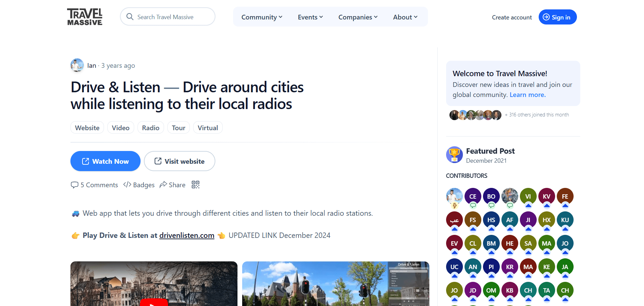Click the Search Travel Massive field
This screenshot has width=644, height=306.
(168, 17)
